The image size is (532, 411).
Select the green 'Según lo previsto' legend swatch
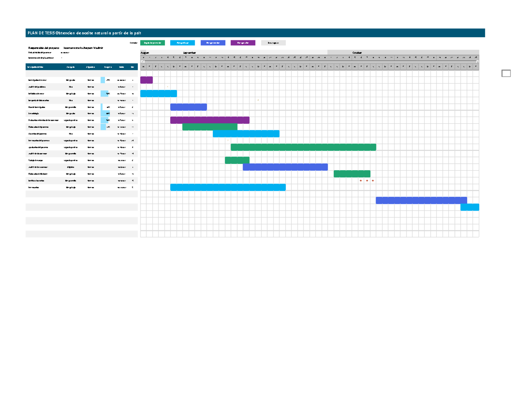click(x=153, y=43)
